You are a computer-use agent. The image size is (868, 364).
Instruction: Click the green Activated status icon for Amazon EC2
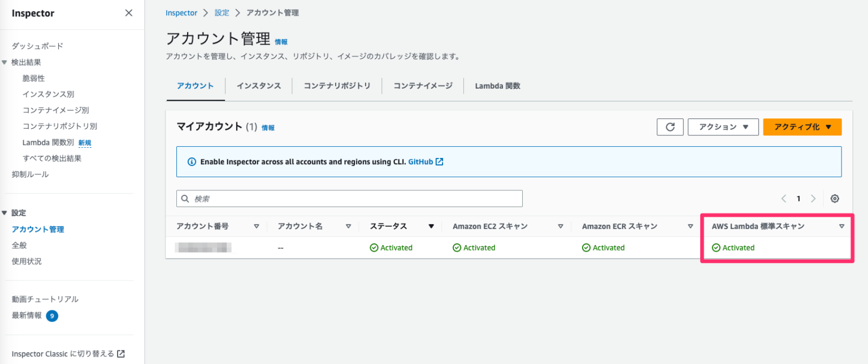455,247
